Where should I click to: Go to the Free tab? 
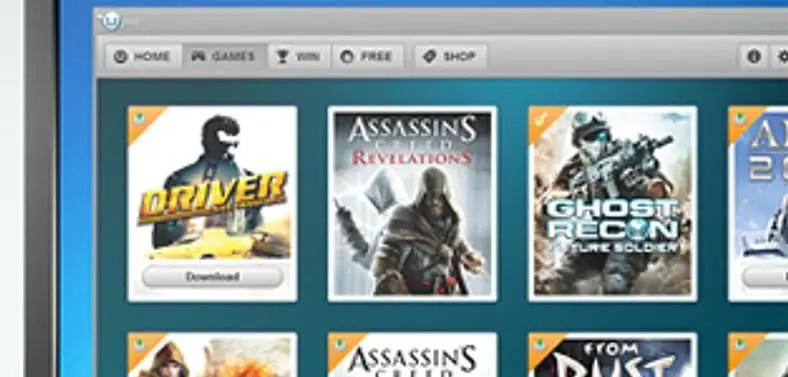coord(367,56)
